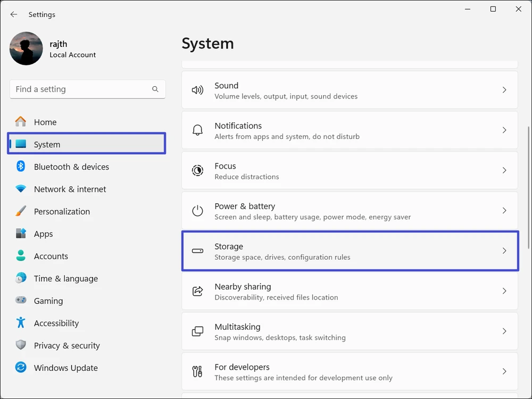This screenshot has width=532, height=399.
Task: Click the Bluetooth & devices icon
Action: [x=21, y=167]
